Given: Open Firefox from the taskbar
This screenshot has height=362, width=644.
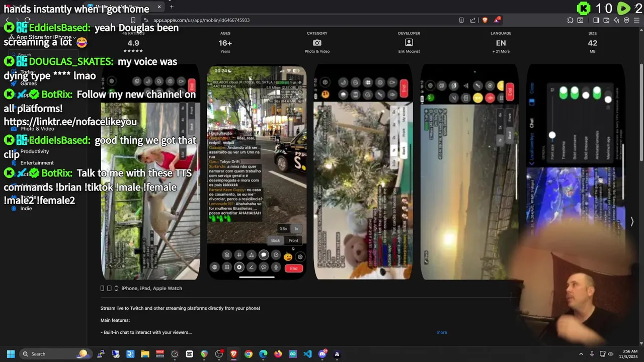Looking at the screenshot, I should 278,354.
